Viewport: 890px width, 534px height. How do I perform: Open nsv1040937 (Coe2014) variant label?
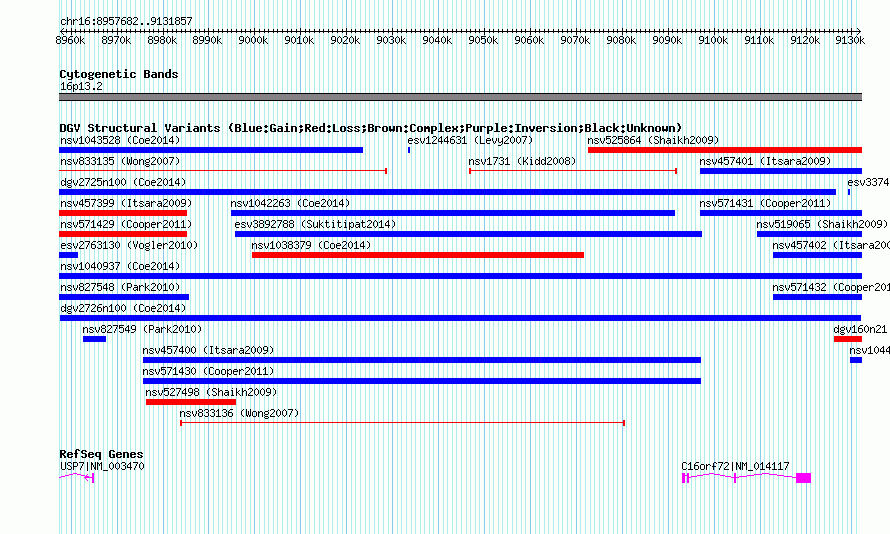120,266
